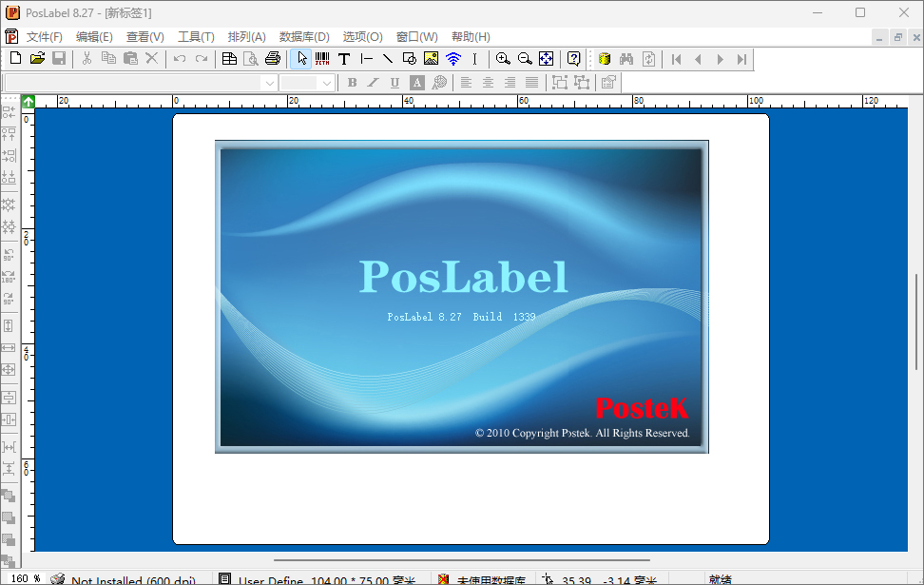Viewport: 924px width, 585px height.
Task: Open the 文件(F) menu
Action: click(44, 36)
